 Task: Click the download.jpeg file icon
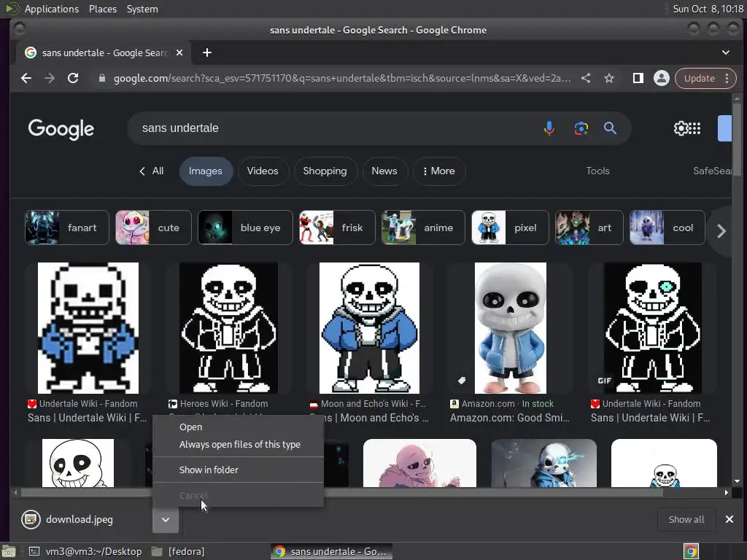click(x=31, y=519)
